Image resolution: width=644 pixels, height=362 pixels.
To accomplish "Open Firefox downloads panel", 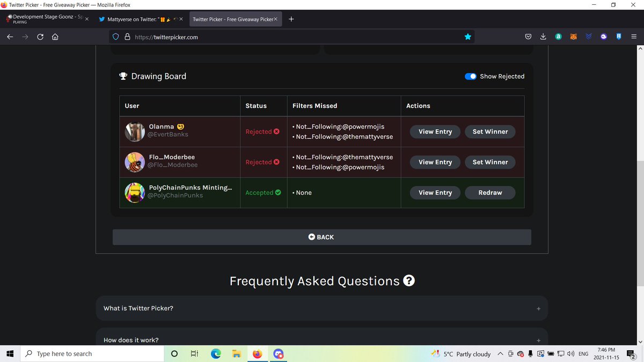I will tap(543, 37).
